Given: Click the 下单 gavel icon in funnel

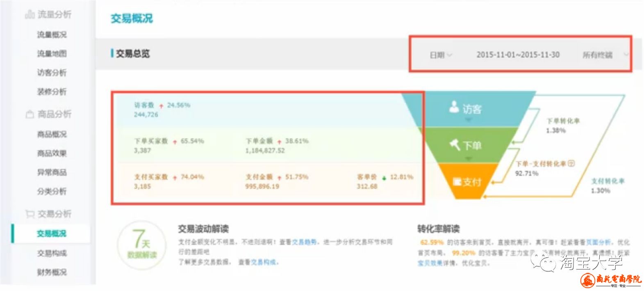Looking at the screenshot, I should (455, 144).
